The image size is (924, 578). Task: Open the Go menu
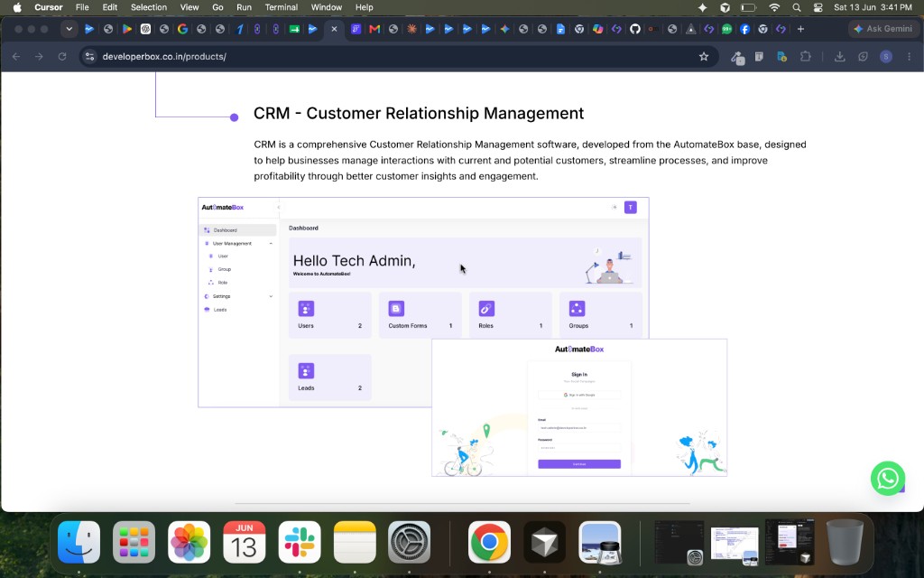tap(217, 7)
